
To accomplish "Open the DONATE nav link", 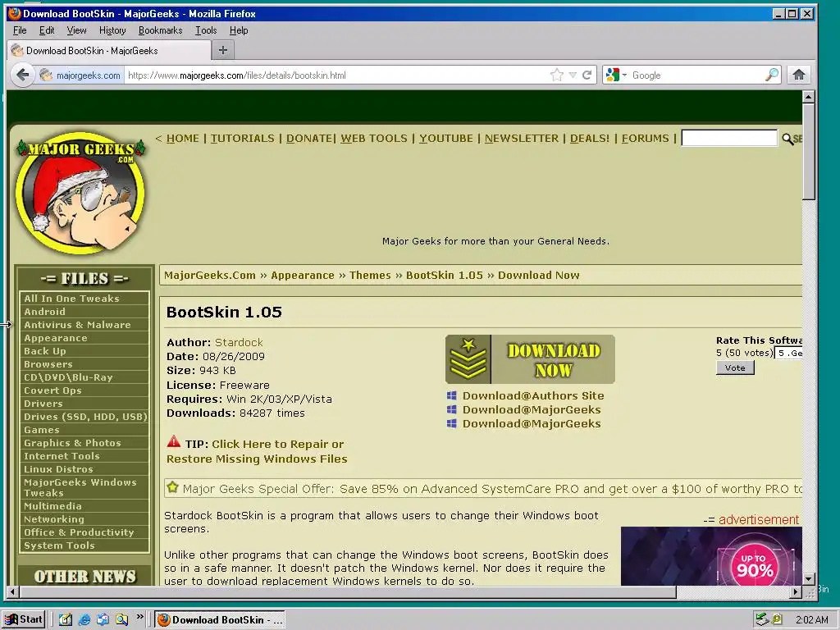I will pyautogui.click(x=309, y=138).
